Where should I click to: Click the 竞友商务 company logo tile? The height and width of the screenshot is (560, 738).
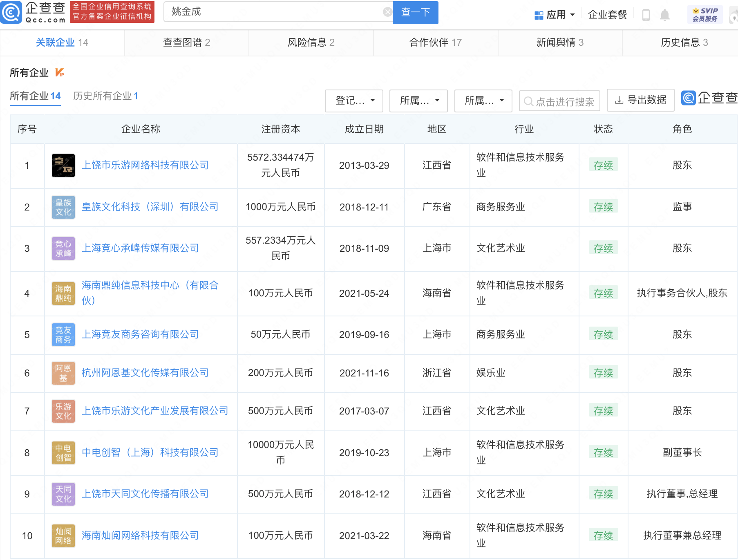point(63,335)
